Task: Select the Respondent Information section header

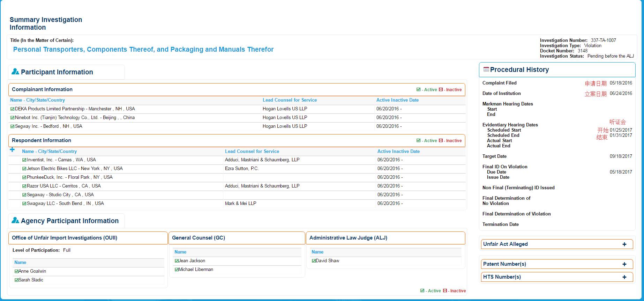Action: [x=237, y=141]
